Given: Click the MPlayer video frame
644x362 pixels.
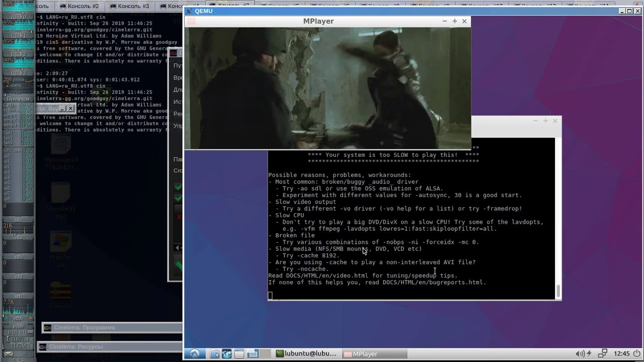Looking at the screenshot, I should click(328, 88).
